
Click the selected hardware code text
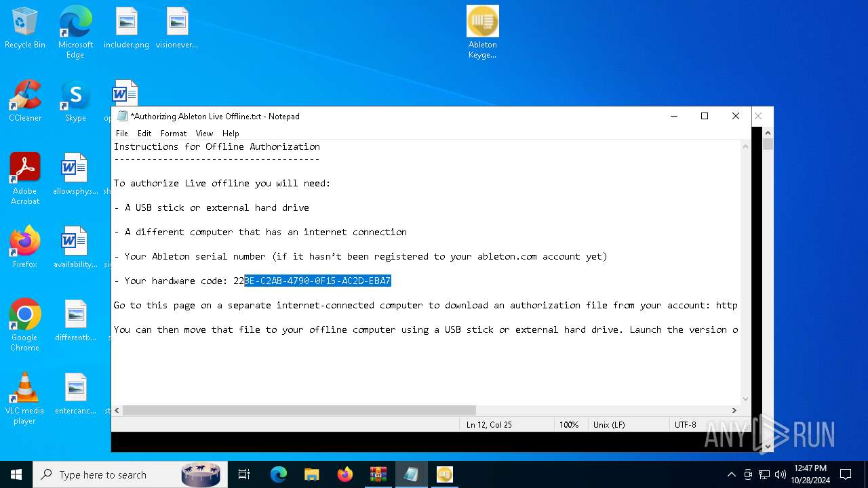tap(317, 281)
